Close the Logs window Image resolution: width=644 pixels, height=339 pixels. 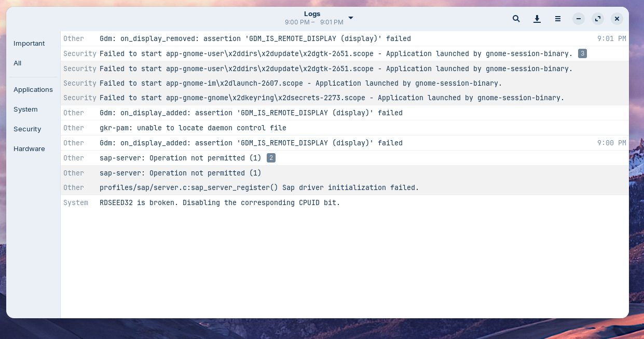point(617,19)
